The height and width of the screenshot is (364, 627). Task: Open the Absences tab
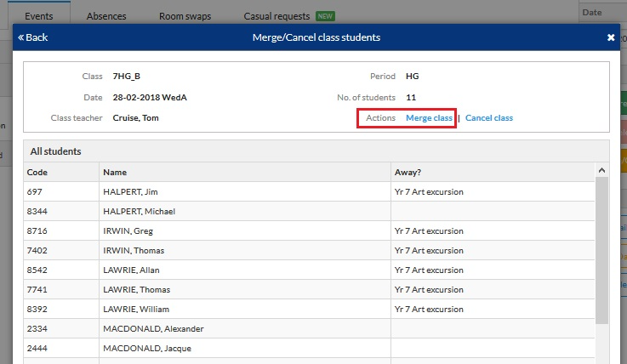pyautogui.click(x=106, y=16)
